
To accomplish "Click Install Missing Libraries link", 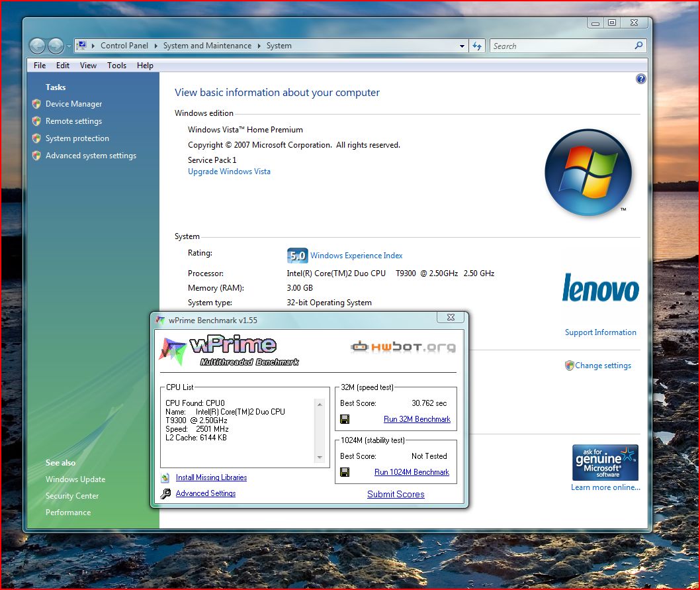I will point(211,477).
